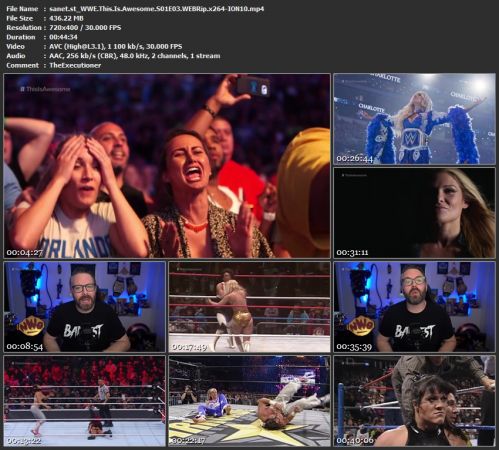This screenshot has height=450, width=499.
Task: Click the 00:04:27 timestamp overlay
Action: pos(25,253)
